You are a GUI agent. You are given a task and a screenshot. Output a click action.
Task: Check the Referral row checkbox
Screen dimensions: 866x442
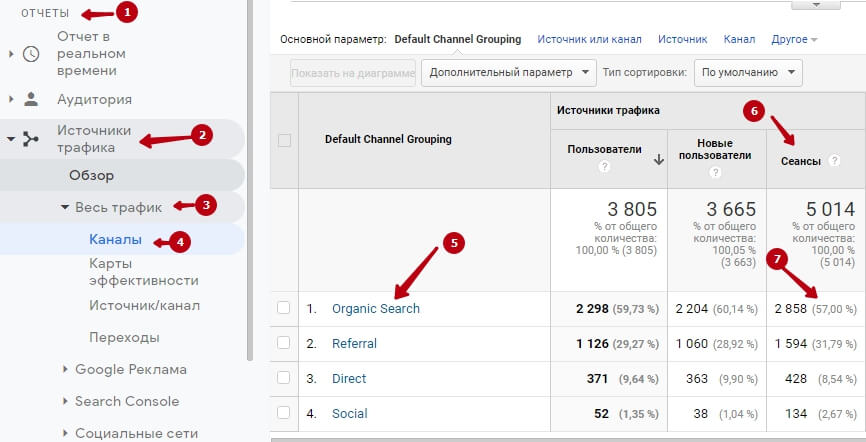[283, 343]
